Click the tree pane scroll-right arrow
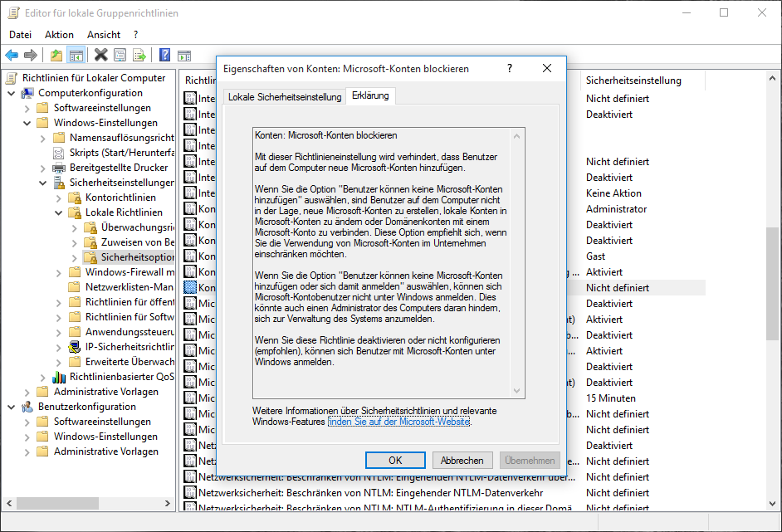Screen dimensions: 782x532 168,504
